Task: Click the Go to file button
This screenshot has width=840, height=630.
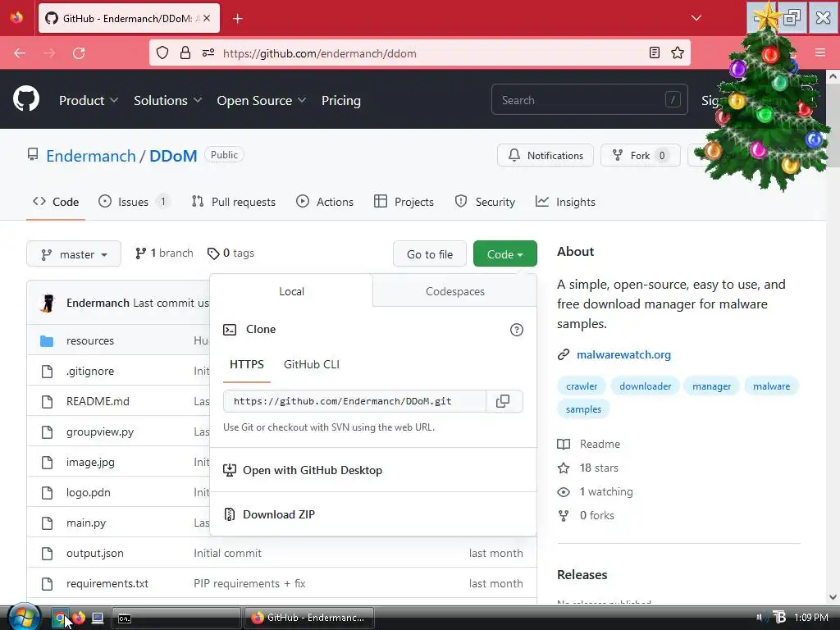Action: tap(430, 254)
